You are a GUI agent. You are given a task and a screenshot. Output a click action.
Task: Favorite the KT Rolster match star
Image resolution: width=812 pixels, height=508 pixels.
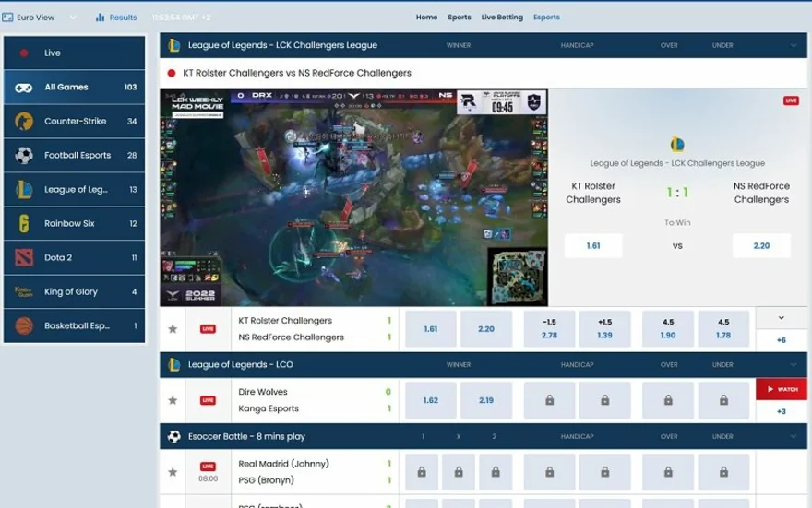(x=173, y=329)
